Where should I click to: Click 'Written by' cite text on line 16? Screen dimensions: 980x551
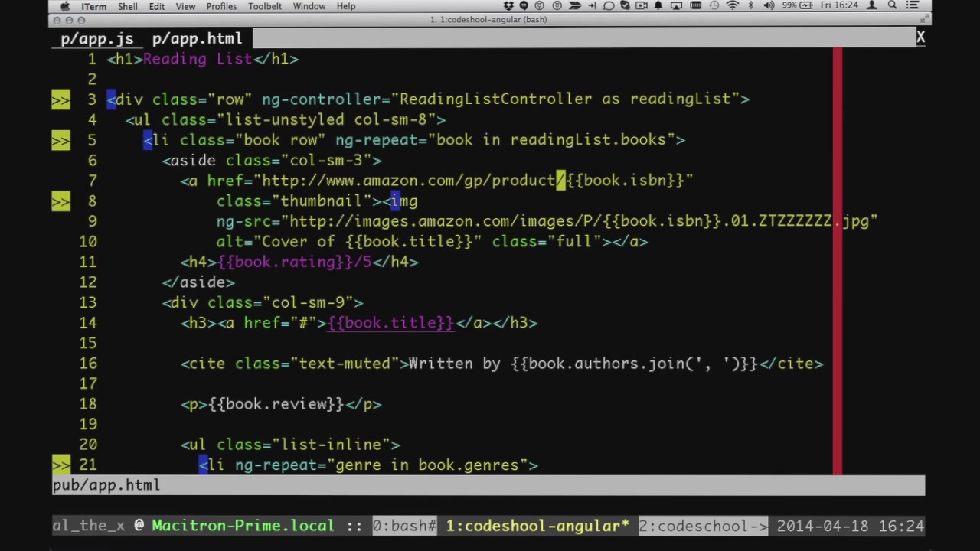tap(454, 364)
